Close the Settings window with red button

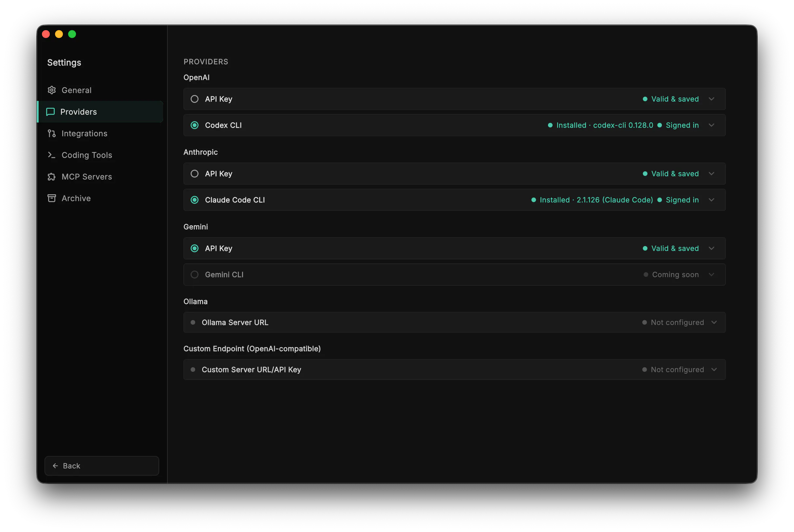click(x=46, y=34)
